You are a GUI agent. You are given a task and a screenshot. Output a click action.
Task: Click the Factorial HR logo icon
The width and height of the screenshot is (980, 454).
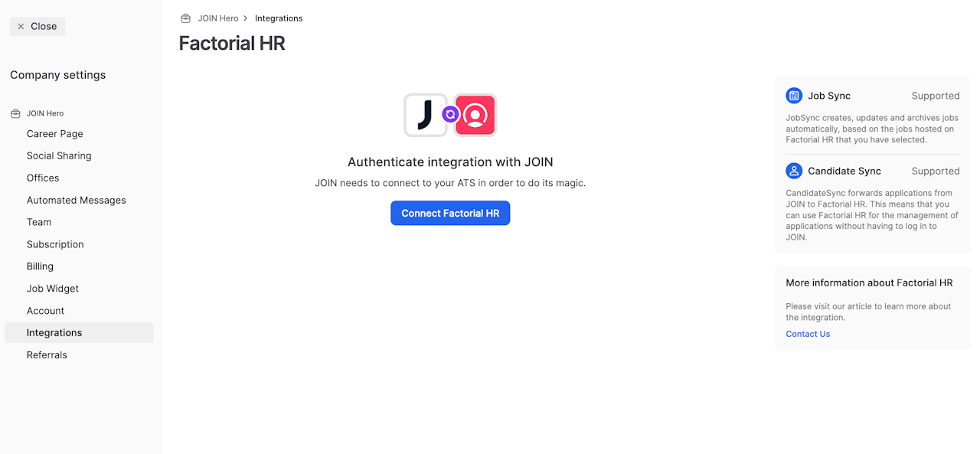(x=475, y=115)
